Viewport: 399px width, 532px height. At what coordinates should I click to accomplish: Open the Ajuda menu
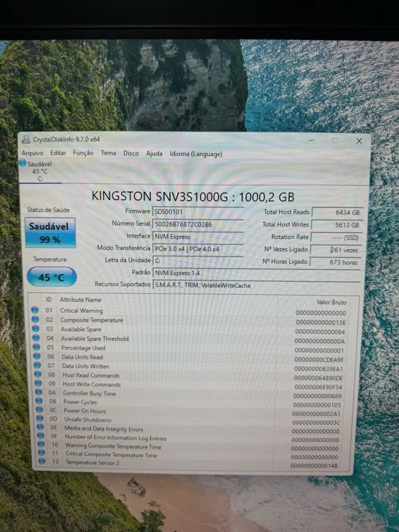[154, 153]
